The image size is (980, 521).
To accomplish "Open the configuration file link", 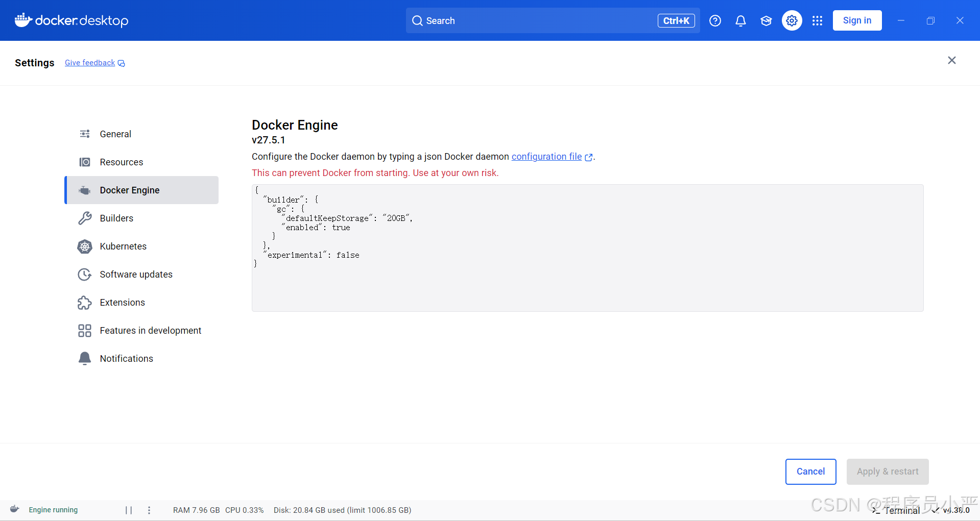I will point(546,157).
